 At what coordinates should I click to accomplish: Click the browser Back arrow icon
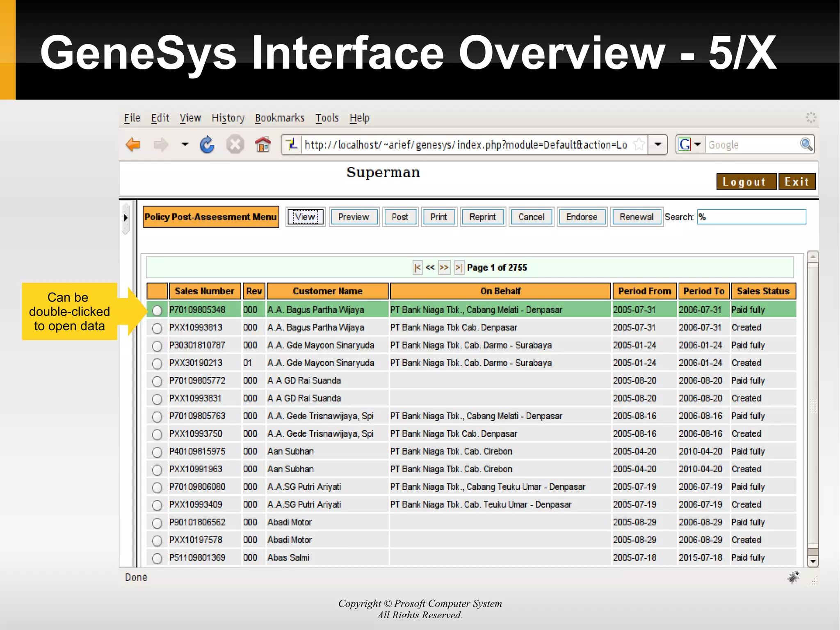133,145
